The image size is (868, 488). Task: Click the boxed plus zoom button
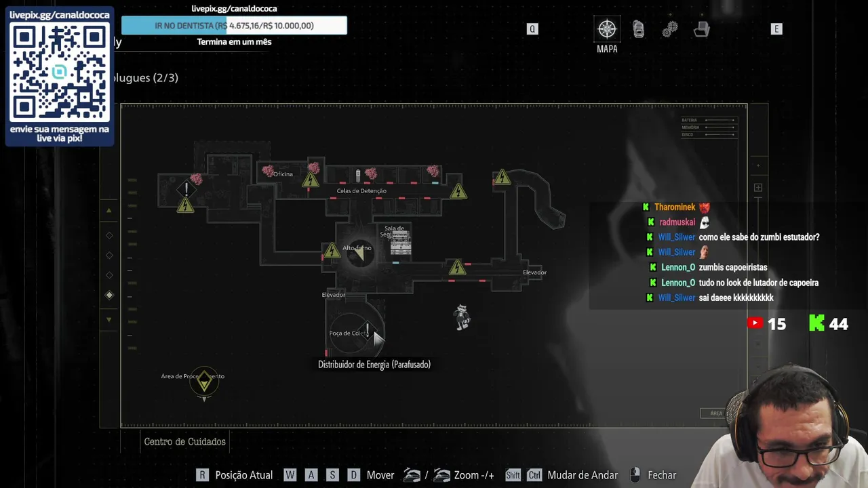click(x=757, y=188)
